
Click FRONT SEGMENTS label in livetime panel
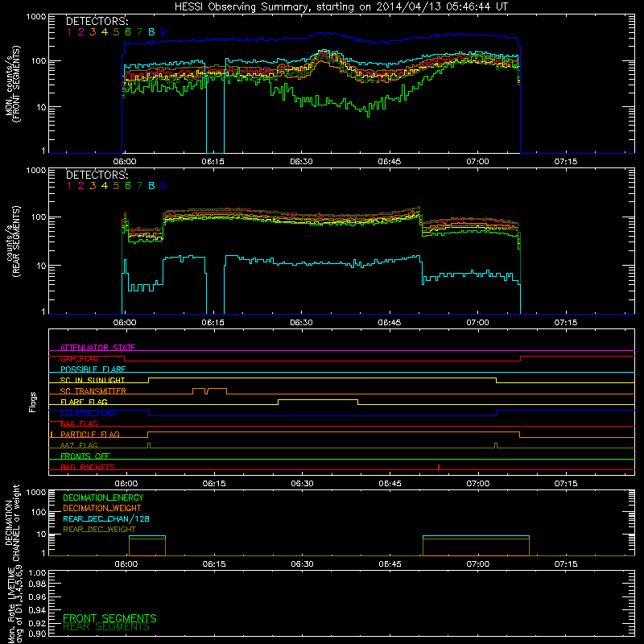(x=109, y=618)
